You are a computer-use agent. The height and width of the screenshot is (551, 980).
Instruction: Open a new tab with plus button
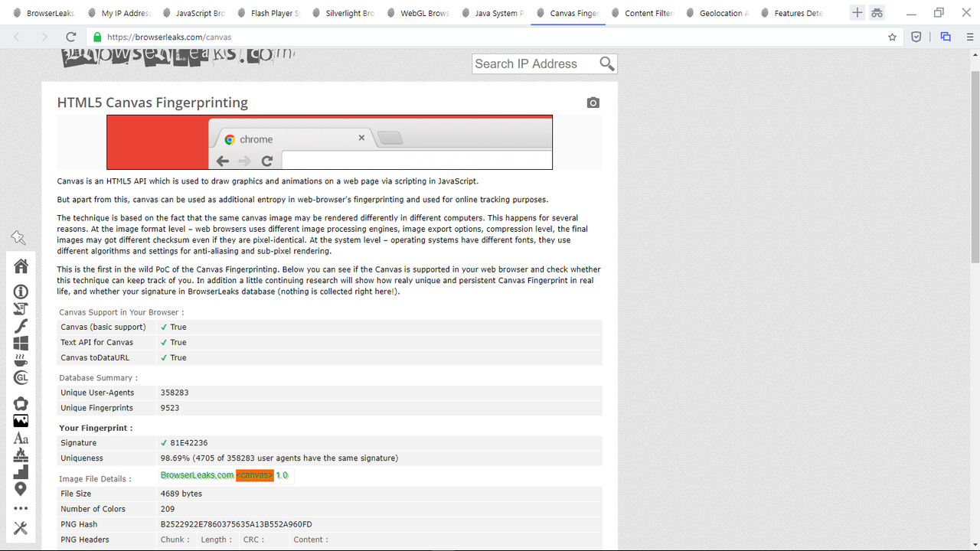(x=857, y=13)
